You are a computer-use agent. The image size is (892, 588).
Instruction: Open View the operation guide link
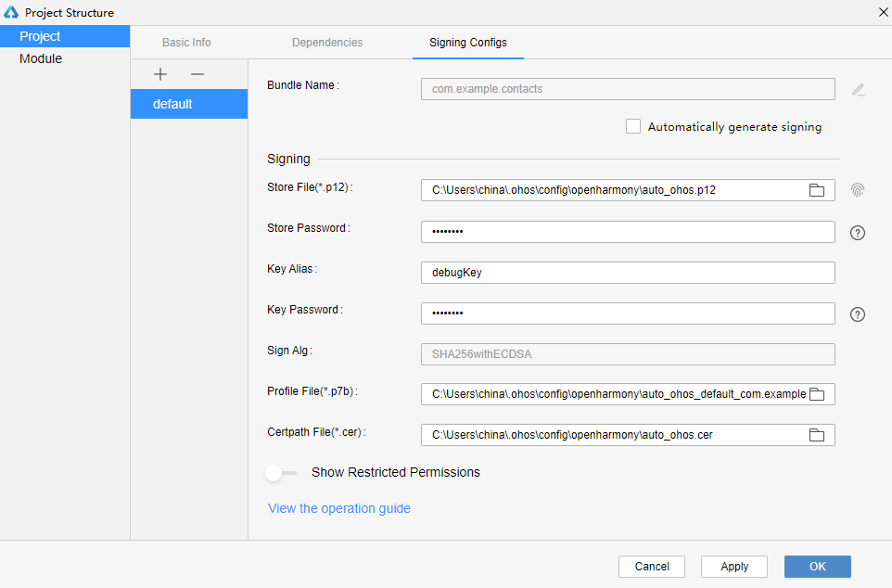tap(339, 508)
